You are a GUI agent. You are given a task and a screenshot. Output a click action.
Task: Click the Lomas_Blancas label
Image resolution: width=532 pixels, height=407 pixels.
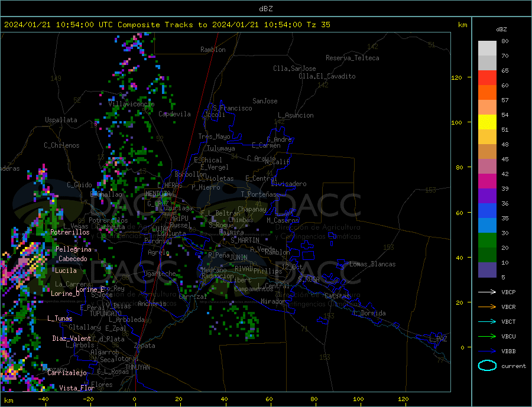click(x=372, y=264)
